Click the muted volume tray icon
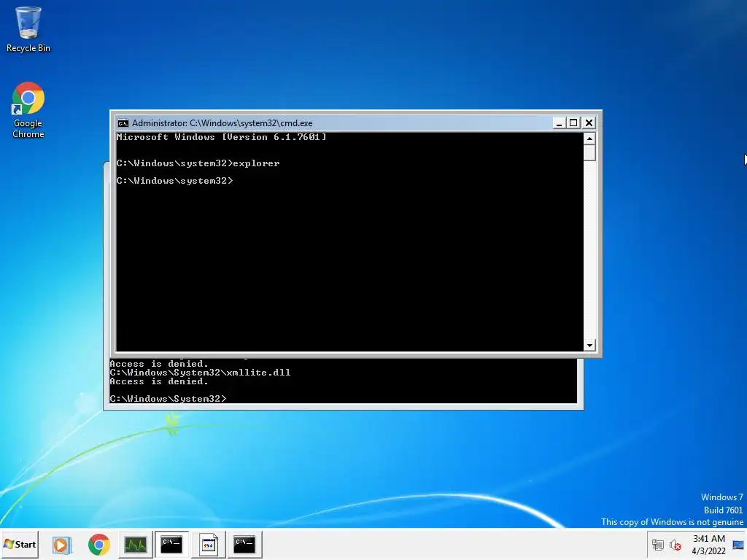 675,544
